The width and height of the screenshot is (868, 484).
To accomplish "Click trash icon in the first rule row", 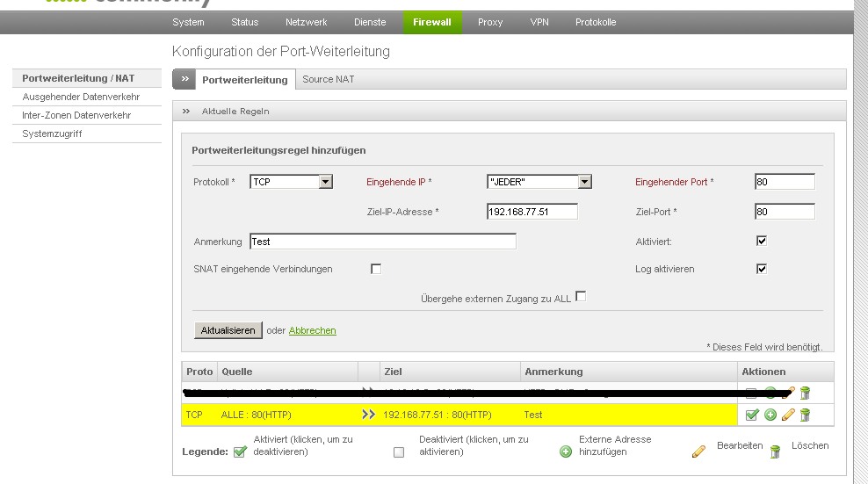I will point(805,393).
